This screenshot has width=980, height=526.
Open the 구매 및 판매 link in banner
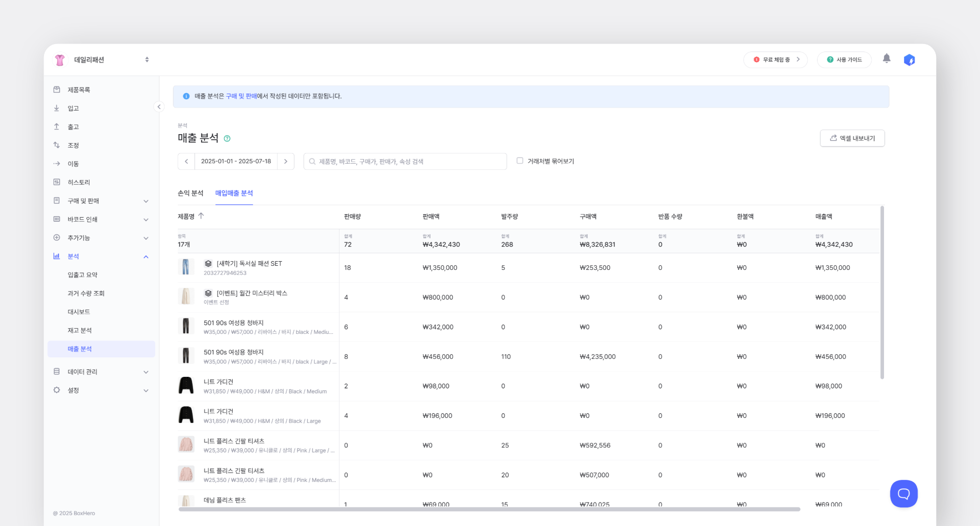coord(241,96)
